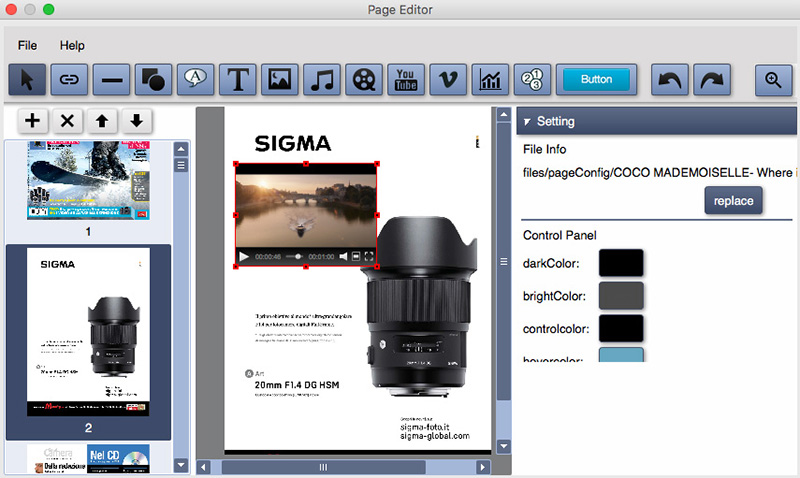Play the embedded video
Viewport: 800px width, 478px height.
coord(244,257)
